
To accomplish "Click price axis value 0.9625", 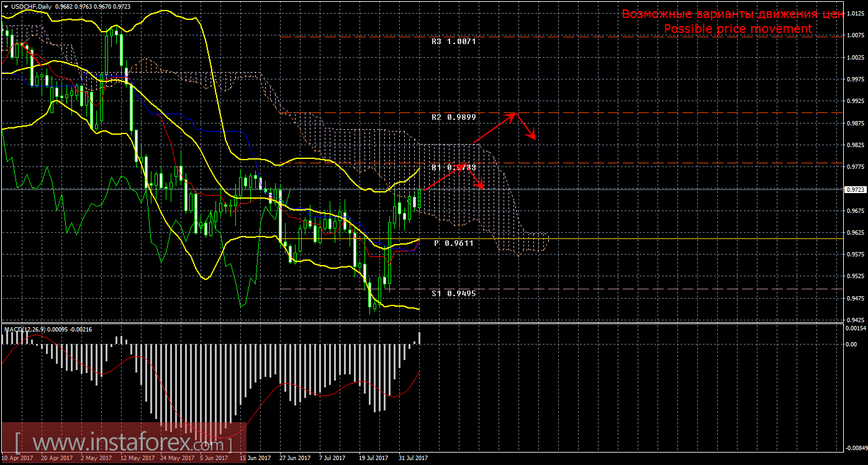I will coord(854,233).
